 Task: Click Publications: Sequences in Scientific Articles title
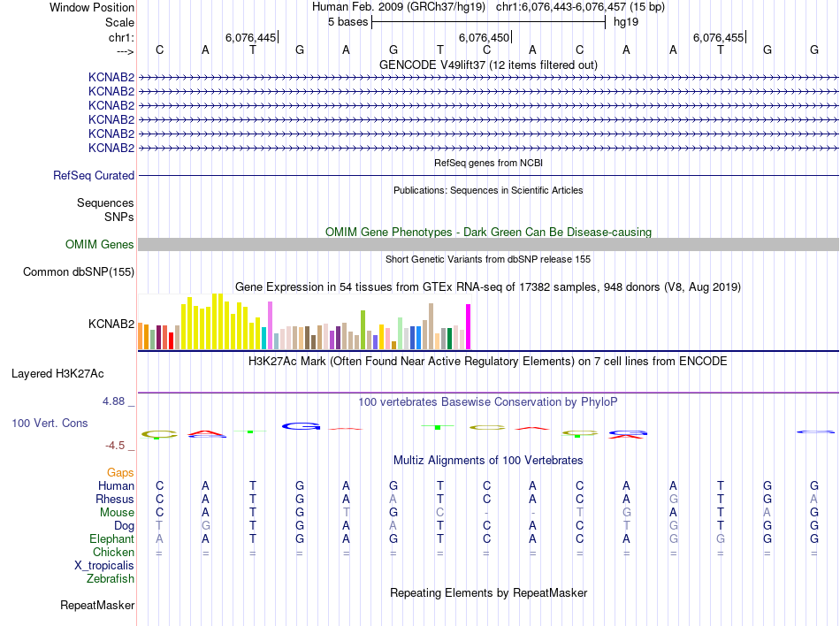[488, 190]
